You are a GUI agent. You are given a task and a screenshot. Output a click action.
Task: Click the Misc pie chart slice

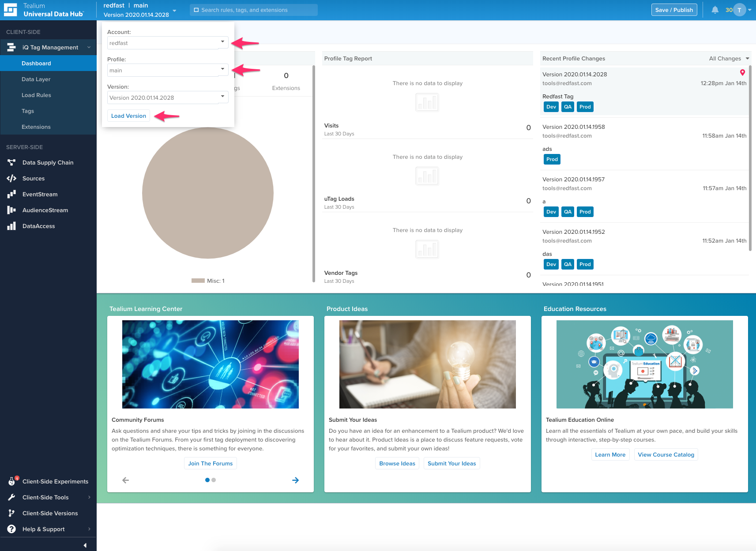click(208, 193)
